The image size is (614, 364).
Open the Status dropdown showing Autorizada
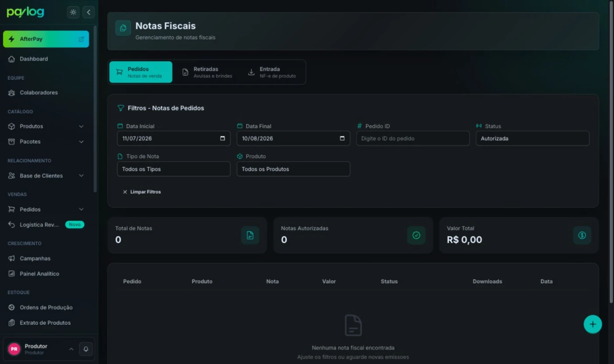[532, 138]
